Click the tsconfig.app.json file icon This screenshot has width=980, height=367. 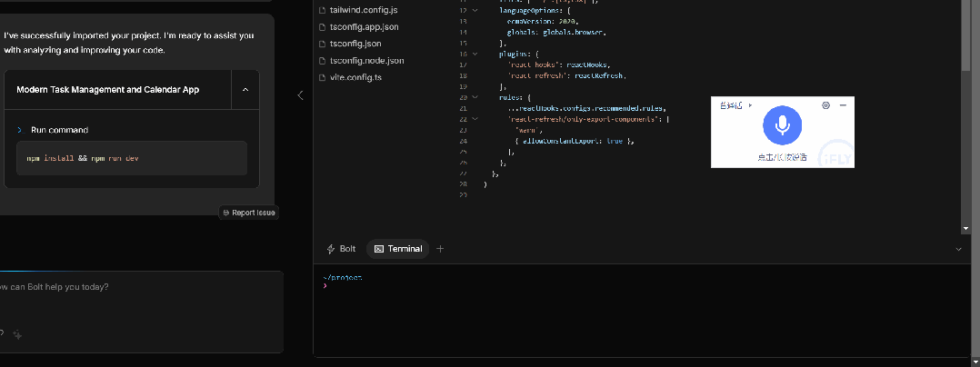point(323,27)
